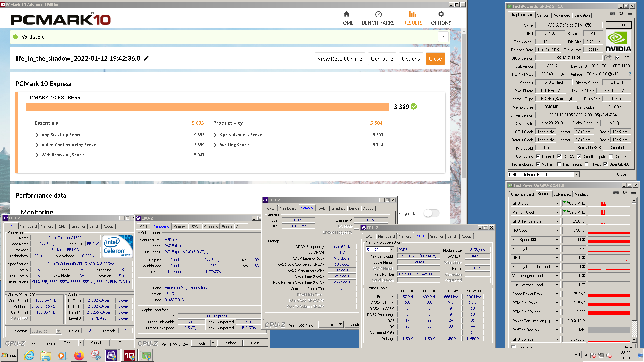The height and width of the screenshot is (362, 644).
Task: Open the Advanced tab in upper GPU-Z
Action: [562, 15]
